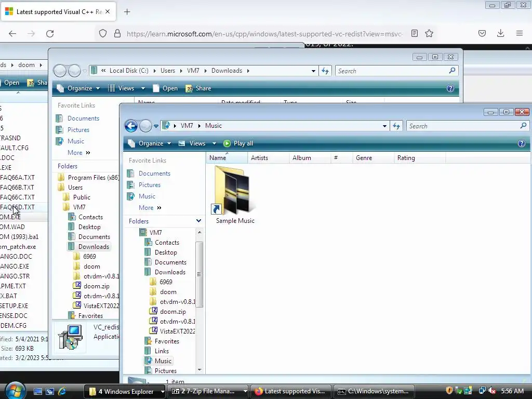Select FAQ66A.TXT in the doom window

coord(17,178)
